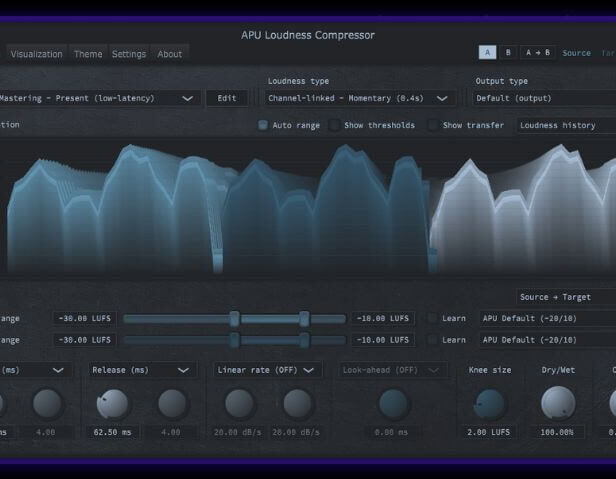Enable Learn checkbox in second range row
Screen dimensions: 616x479
pyautogui.click(x=432, y=340)
